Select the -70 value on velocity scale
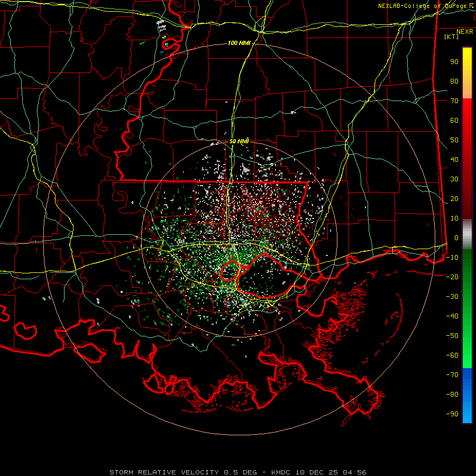 (452, 375)
